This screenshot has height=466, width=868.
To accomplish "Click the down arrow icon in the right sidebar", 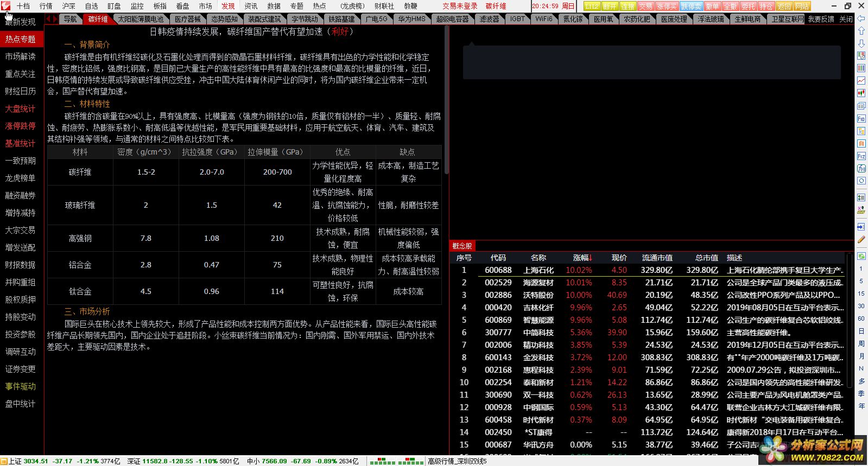I will click(861, 43).
